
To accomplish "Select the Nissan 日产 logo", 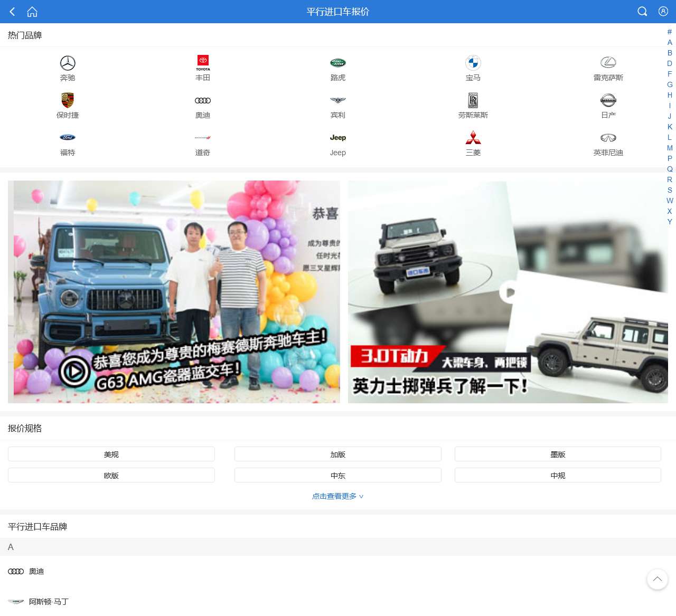I will (x=608, y=100).
